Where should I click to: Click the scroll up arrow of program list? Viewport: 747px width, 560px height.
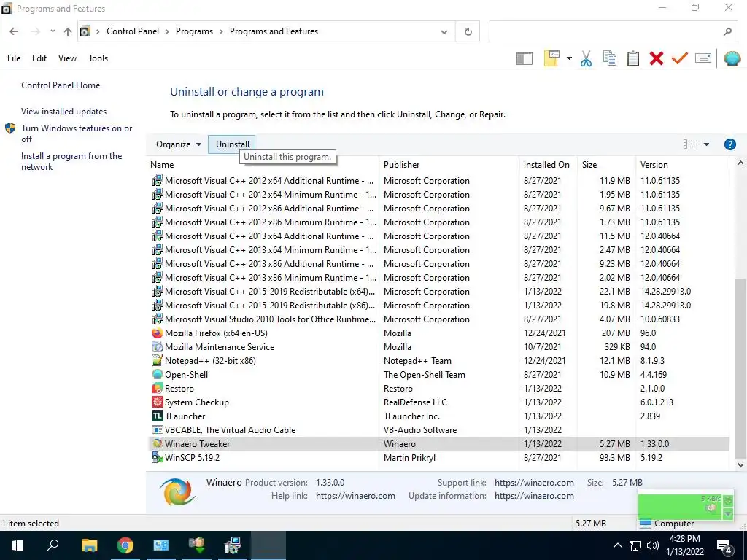[x=740, y=163]
